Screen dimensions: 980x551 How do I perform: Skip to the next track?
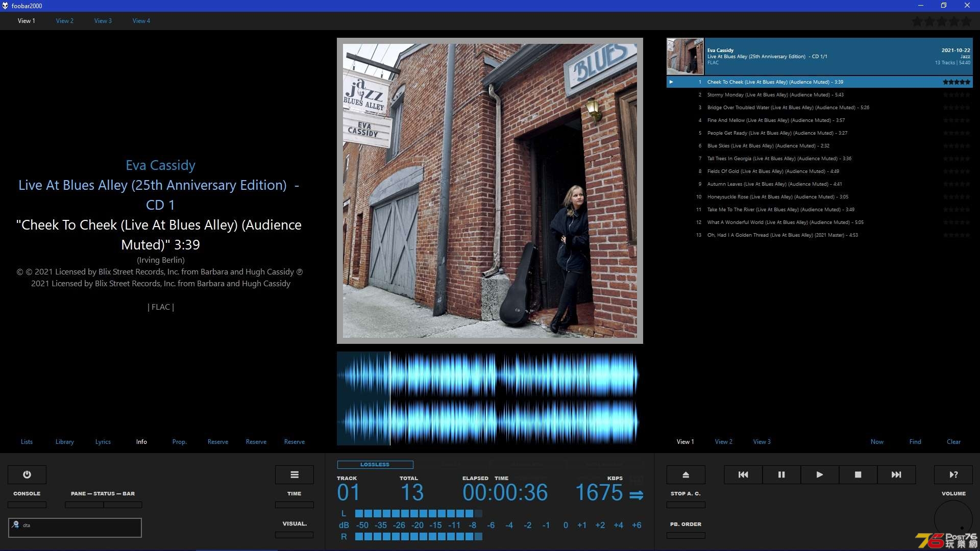click(896, 474)
